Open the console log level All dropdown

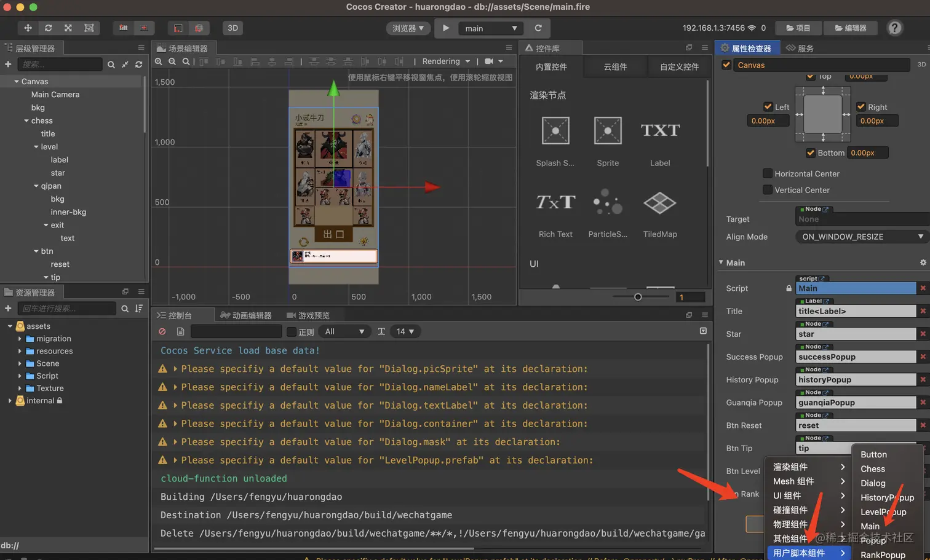[345, 332]
